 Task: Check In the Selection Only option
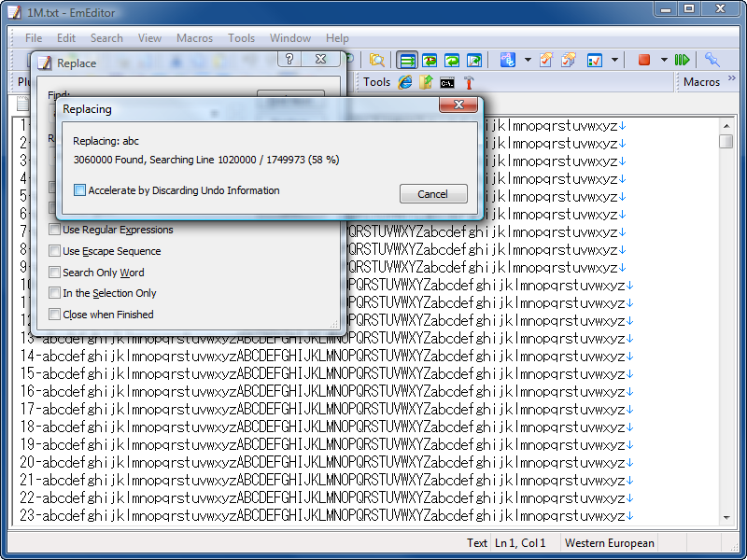point(55,293)
